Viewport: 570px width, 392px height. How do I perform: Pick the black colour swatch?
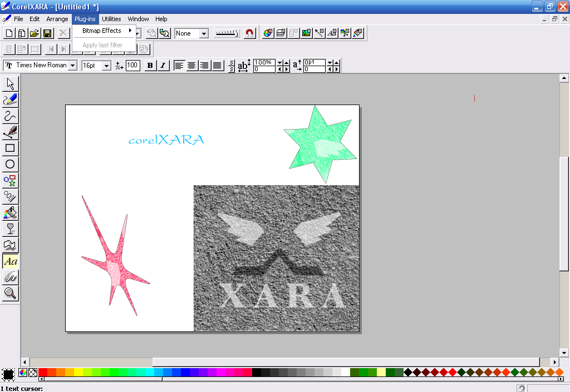[x=256, y=372]
